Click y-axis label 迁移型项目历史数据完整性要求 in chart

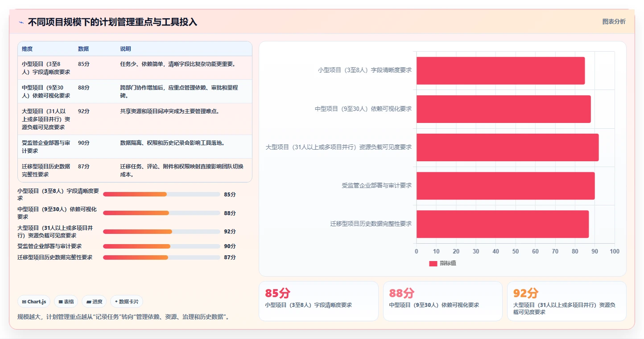pyautogui.click(x=371, y=224)
